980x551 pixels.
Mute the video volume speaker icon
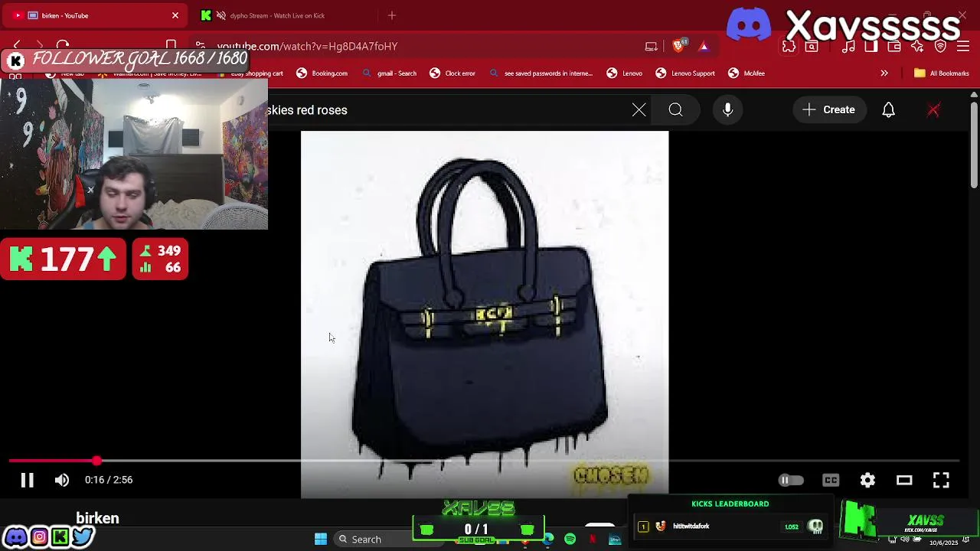pyautogui.click(x=62, y=480)
